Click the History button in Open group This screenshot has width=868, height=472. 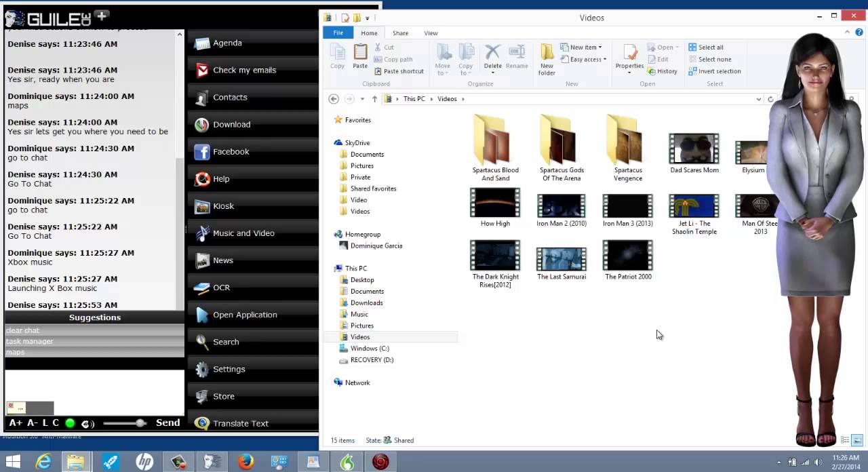662,71
